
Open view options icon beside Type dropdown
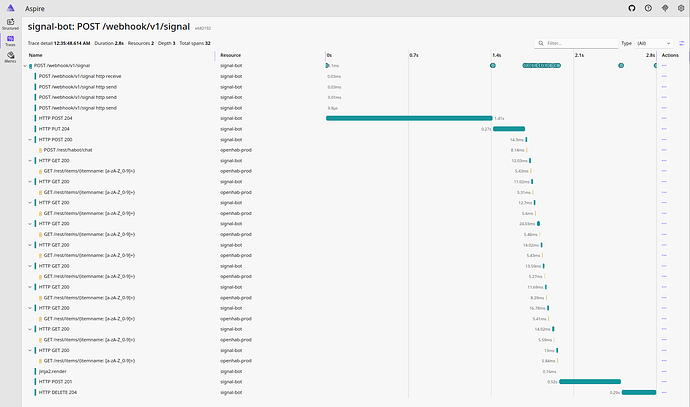click(x=682, y=43)
